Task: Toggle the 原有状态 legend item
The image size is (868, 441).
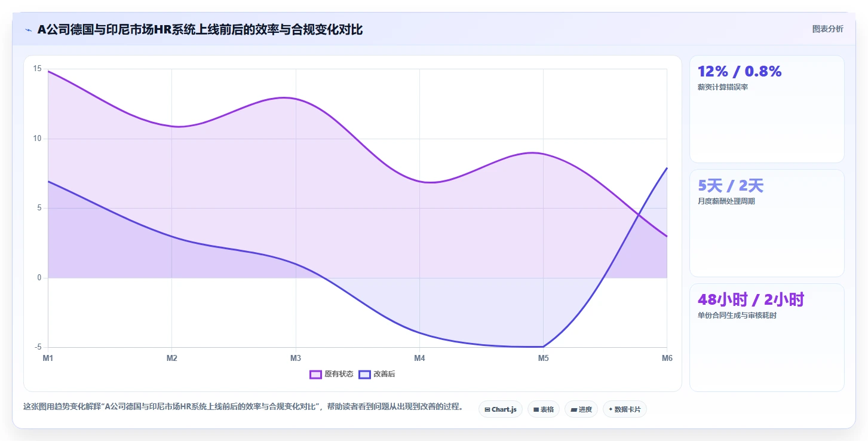Action: 331,374
